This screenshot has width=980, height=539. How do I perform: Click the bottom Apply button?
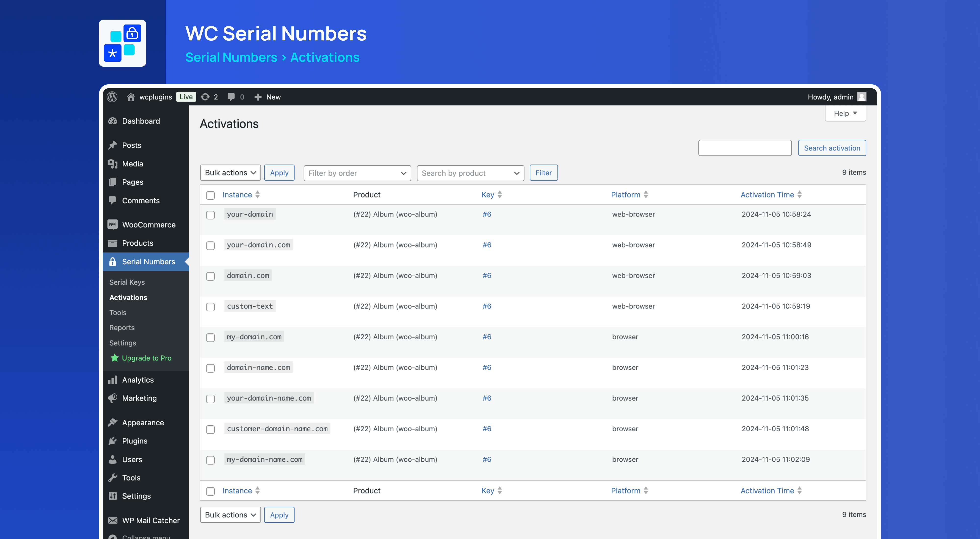[279, 515]
